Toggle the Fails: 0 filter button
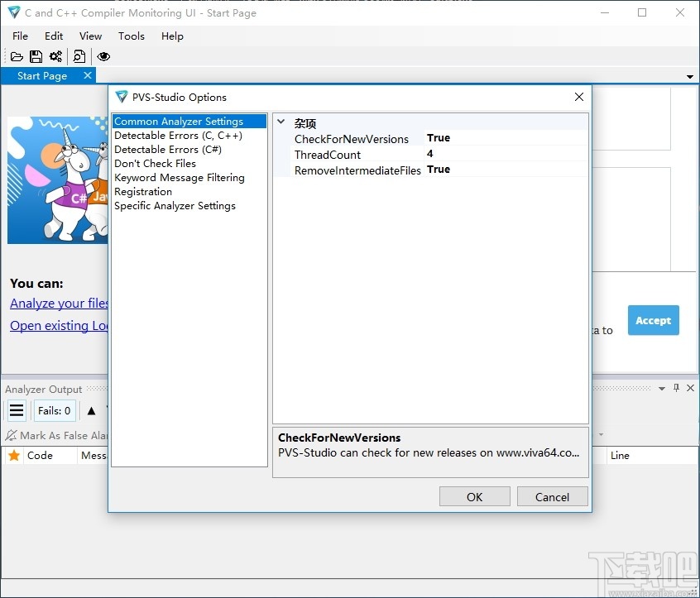This screenshot has height=598, width=700. [55, 410]
